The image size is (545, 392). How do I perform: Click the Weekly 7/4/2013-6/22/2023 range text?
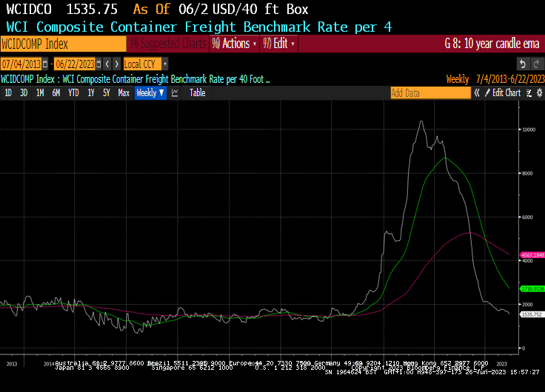pos(495,79)
